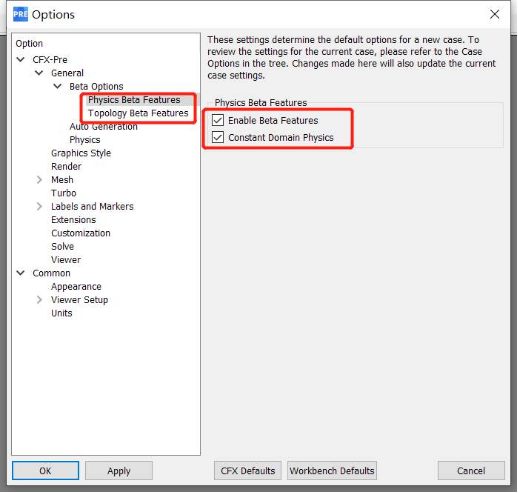Close the Options dialog window
The height and width of the screenshot is (493, 518).
pyautogui.click(x=494, y=14)
